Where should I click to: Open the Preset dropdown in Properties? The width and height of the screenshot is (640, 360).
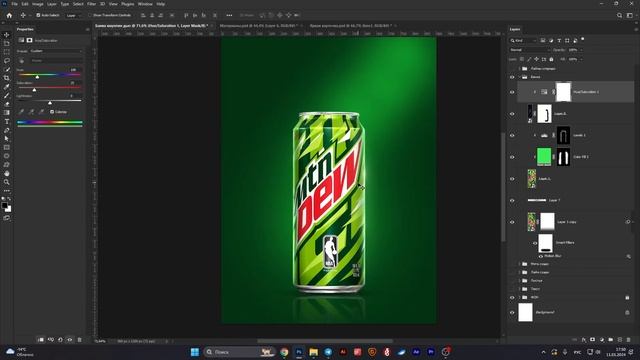coord(56,51)
